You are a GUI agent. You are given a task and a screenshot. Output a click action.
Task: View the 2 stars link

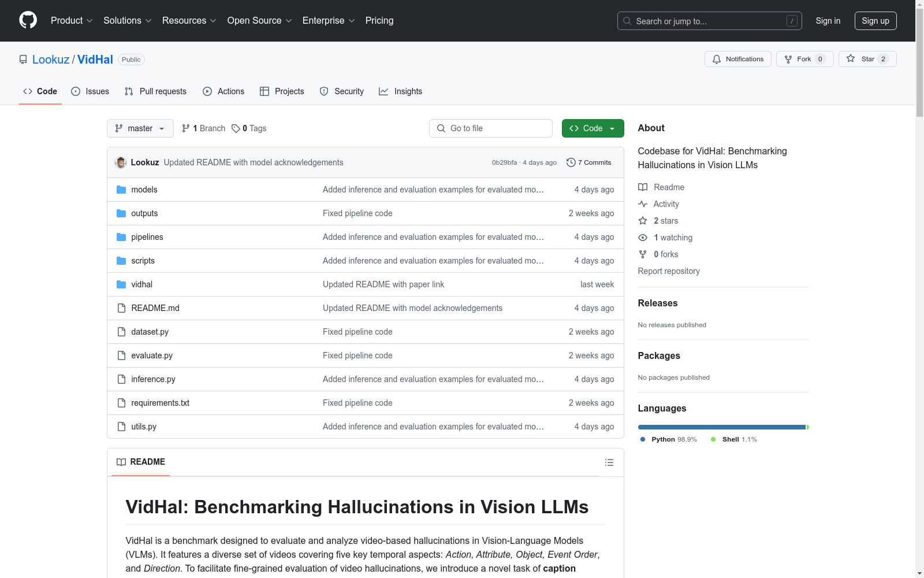tap(658, 221)
